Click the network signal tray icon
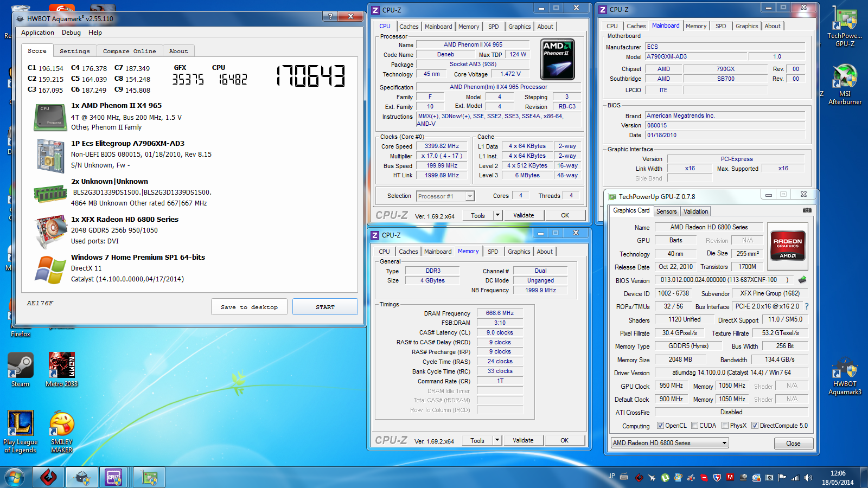 pos(795,478)
